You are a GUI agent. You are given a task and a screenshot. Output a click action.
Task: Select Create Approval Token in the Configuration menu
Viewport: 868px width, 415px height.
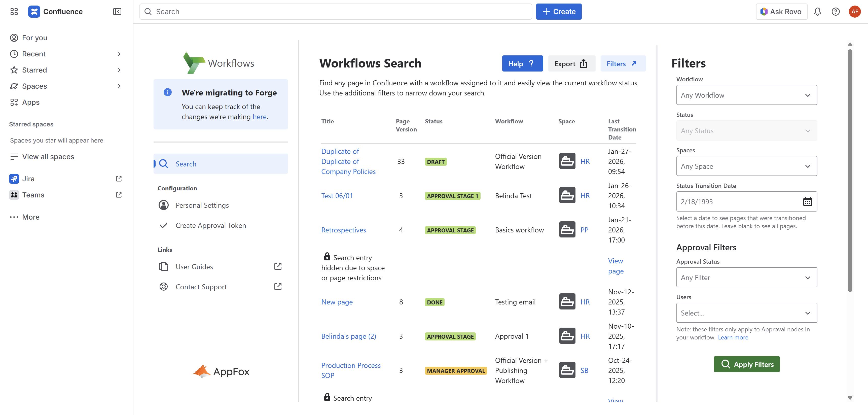tap(211, 226)
